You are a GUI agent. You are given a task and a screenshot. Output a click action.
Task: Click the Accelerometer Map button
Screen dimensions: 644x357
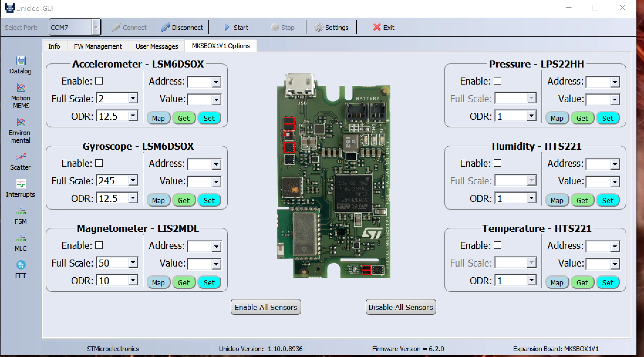click(159, 118)
